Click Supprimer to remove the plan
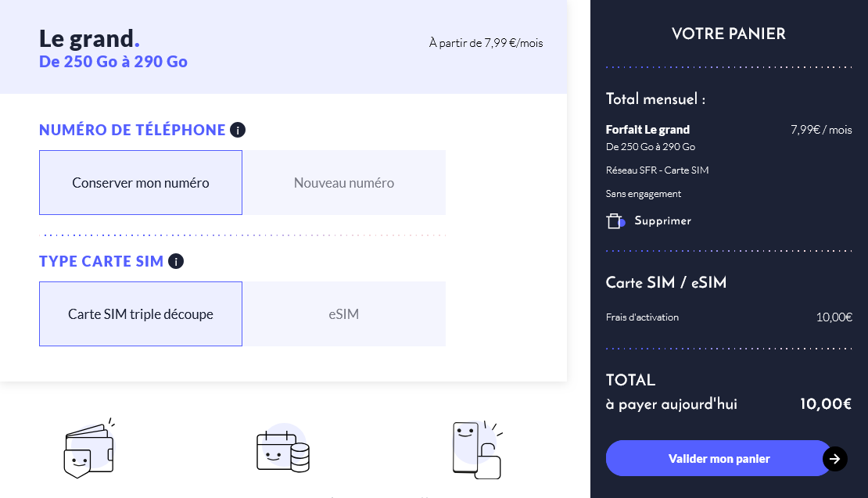 click(x=662, y=221)
